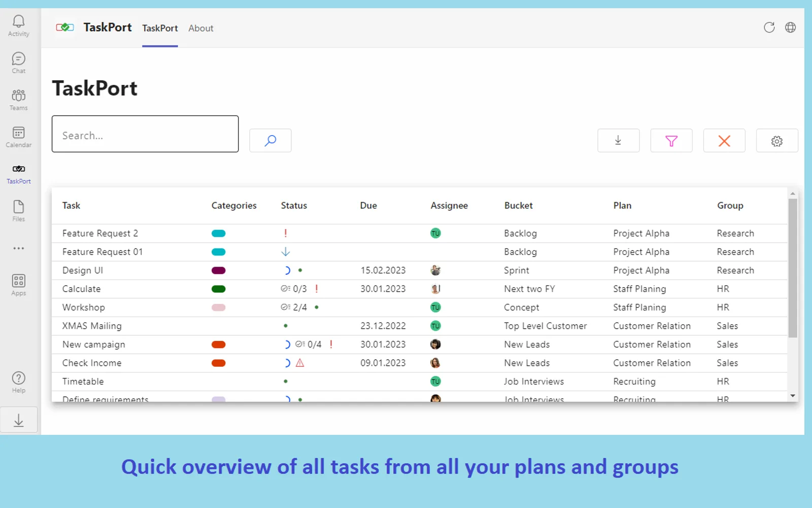Click the Timetable task name
The image size is (812, 508).
[x=83, y=382]
